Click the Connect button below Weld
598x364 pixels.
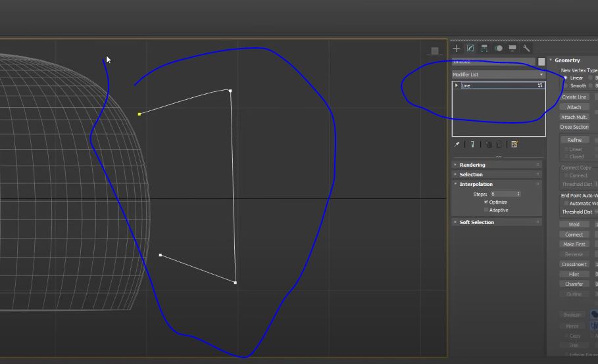574,235
